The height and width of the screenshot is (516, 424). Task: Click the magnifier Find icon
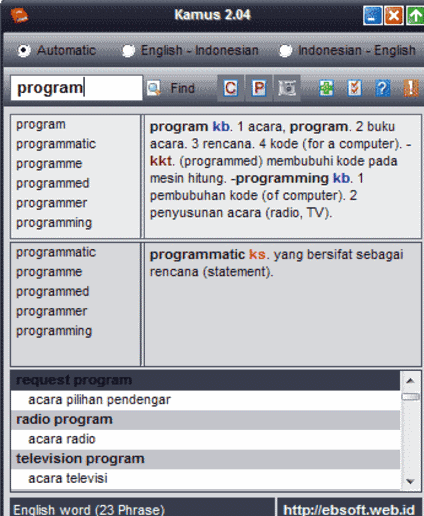(x=154, y=88)
